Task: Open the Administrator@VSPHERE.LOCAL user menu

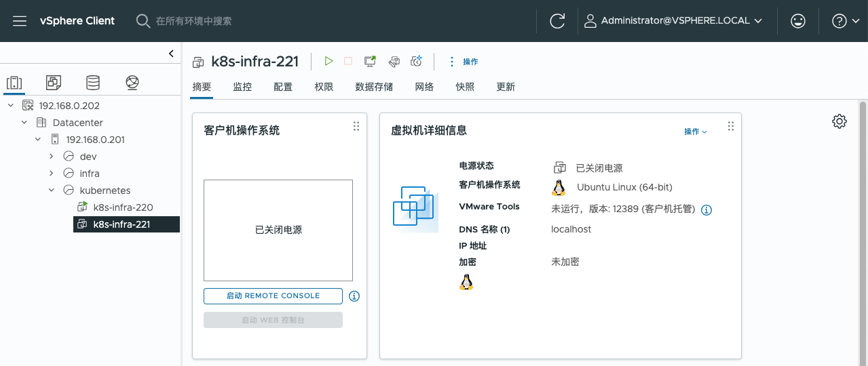Action: tap(673, 21)
